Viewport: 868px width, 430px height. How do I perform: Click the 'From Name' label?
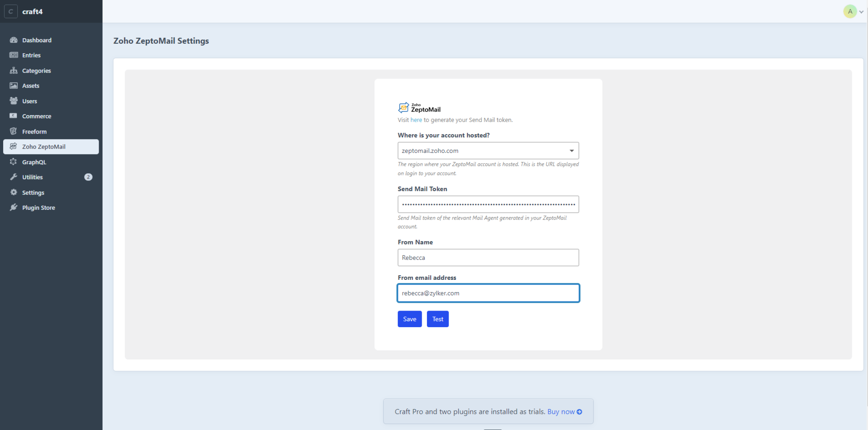[x=415, y=242]
